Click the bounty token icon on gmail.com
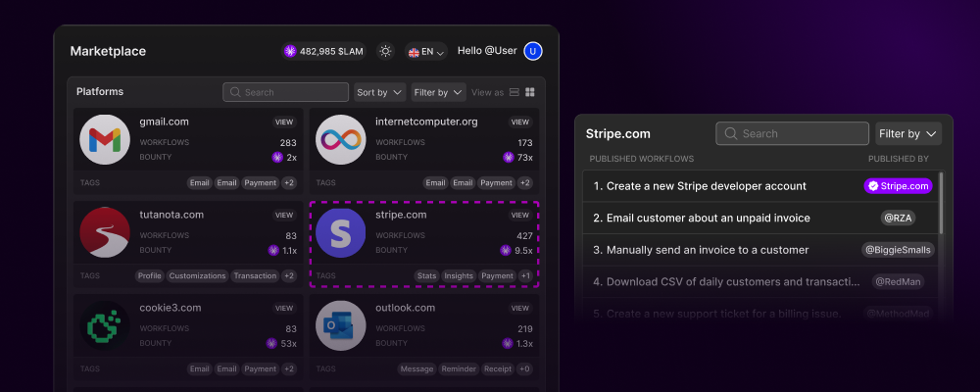The image size is (980, 392). (x=277, y=158)
